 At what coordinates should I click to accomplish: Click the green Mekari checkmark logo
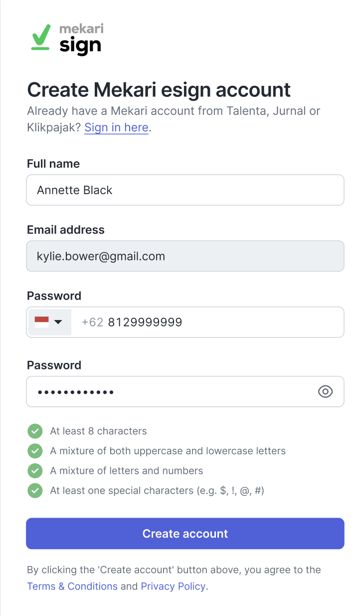41,37
